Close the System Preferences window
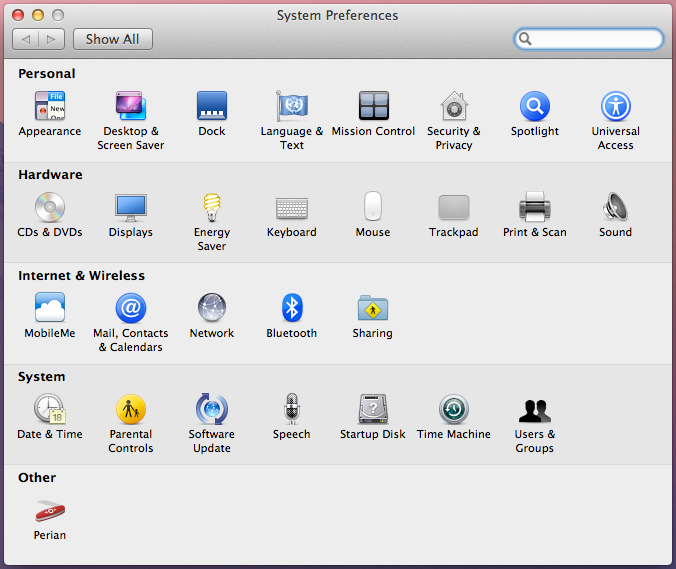The height and width of the screenshot is (569, 676). point(18,15)
